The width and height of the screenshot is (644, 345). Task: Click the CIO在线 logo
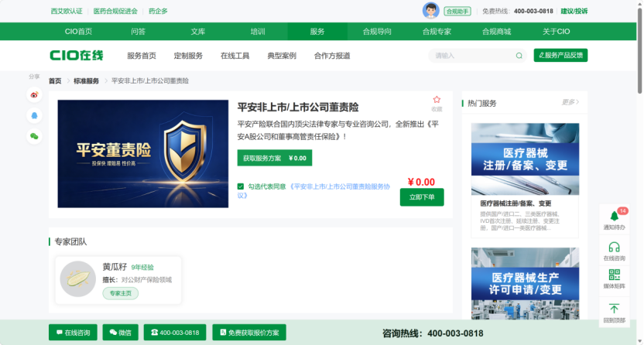point(77,56)
